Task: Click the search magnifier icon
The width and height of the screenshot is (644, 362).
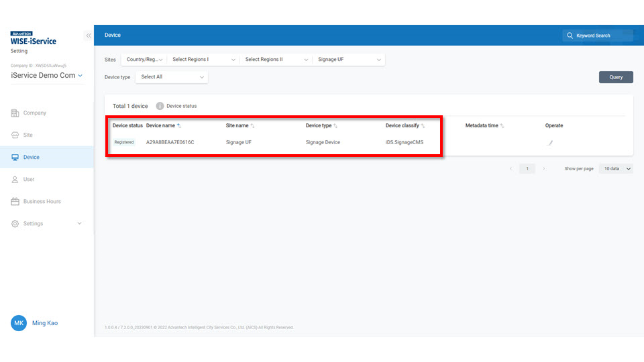Action: (570, 36)
